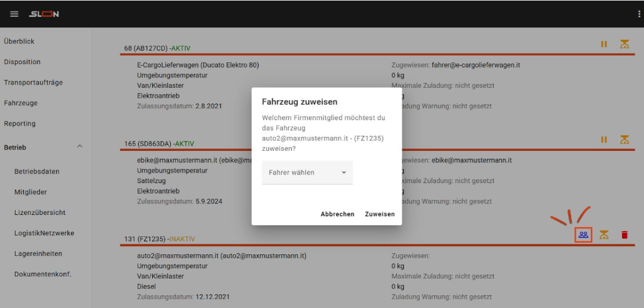
Task: Click the SLON logo
Action: (x=44, y=14)
